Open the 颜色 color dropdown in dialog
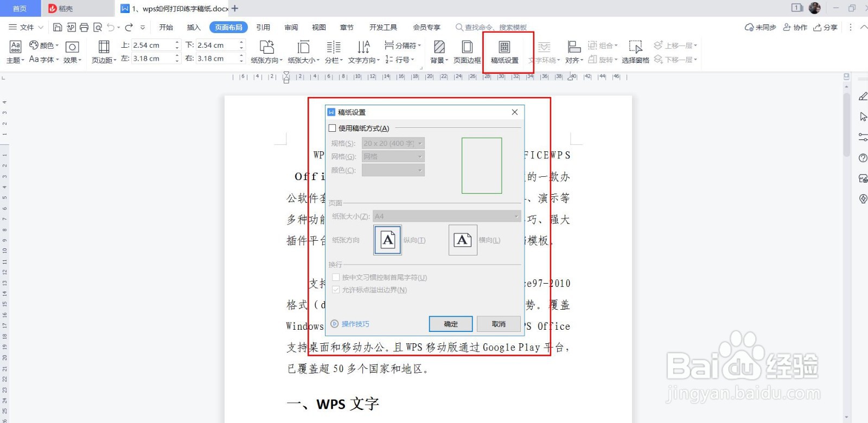The width and height of the screenshot is (868, 423). [x=393, y=170]
